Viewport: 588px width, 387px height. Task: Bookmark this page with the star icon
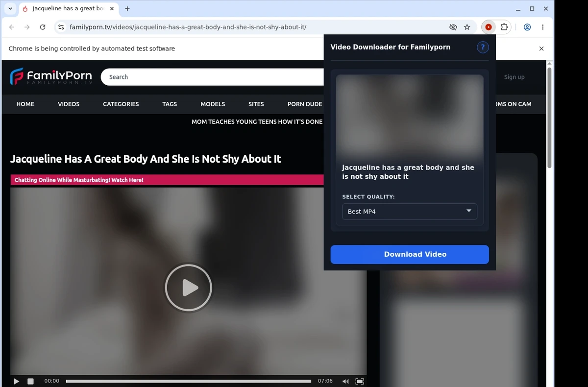pyautogui.click(x=467, y=27)
